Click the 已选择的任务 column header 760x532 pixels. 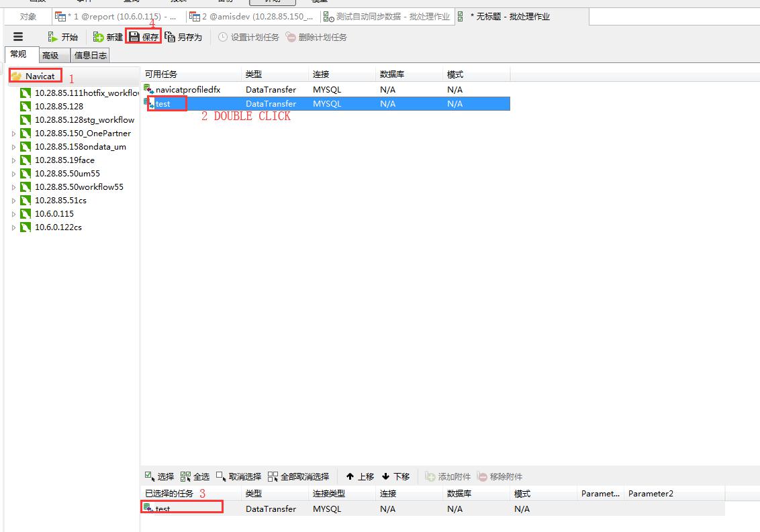pos(191,493)
